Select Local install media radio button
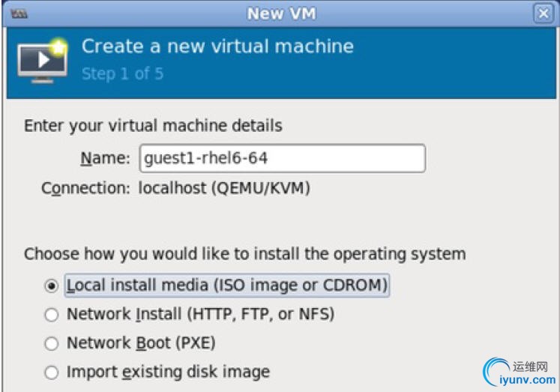This screenshot has width=560, height=392. pyautogui.click(x=52, y=286)
